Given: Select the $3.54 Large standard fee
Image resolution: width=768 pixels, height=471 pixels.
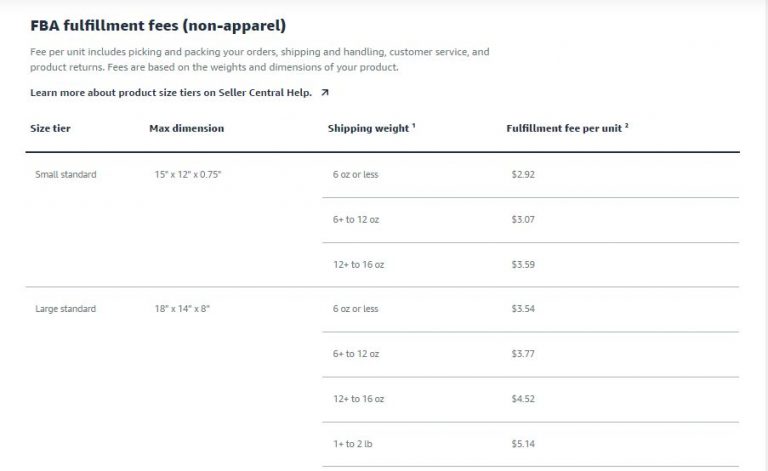Looking at the screenshot, I should pos(523,309).
